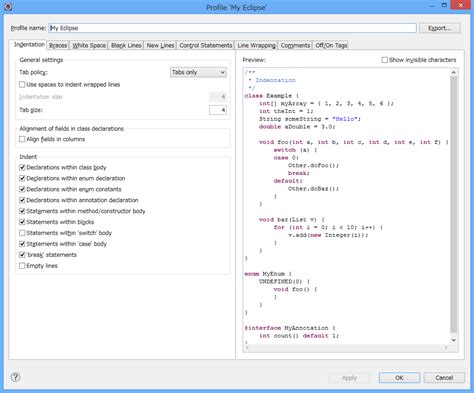Click the OK button
The height and width of the screenshot is (393, 474).
[x=399, y=378]
